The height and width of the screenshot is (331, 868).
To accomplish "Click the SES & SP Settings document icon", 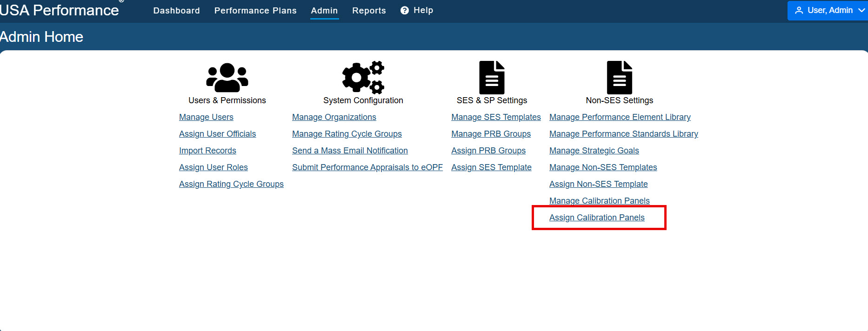I will coord(492,78).
